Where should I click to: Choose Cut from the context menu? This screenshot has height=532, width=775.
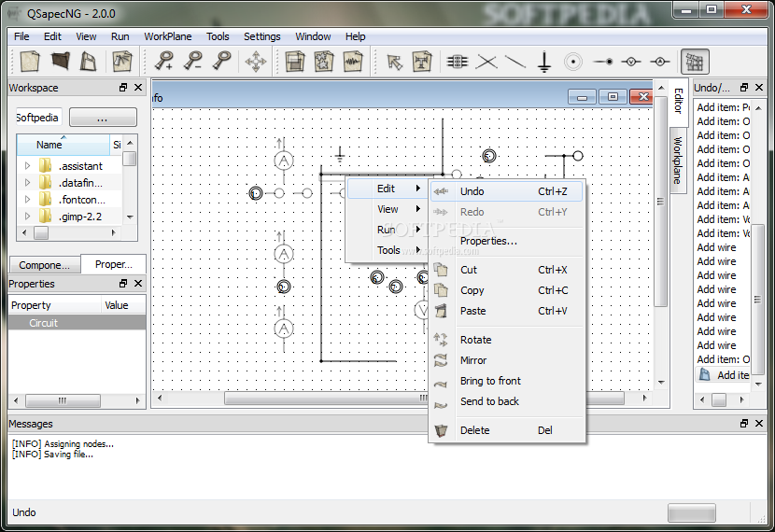tap(507, 270)
